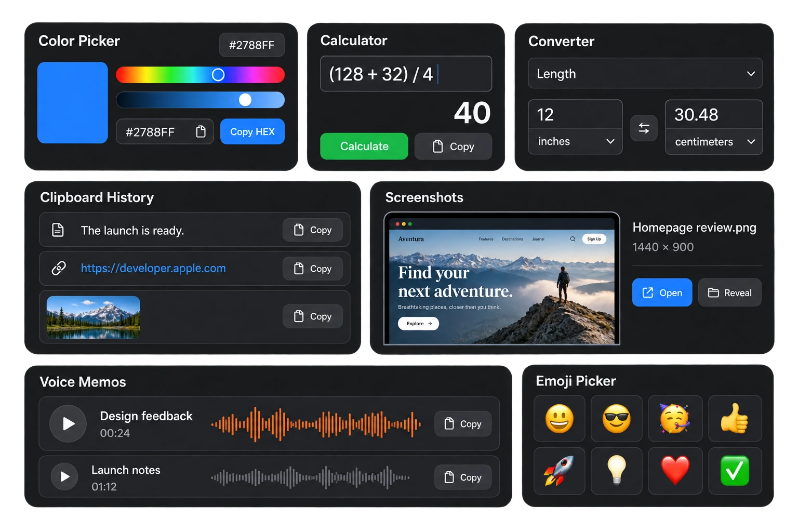Click the #2788FF hex value field

(165, 131)
